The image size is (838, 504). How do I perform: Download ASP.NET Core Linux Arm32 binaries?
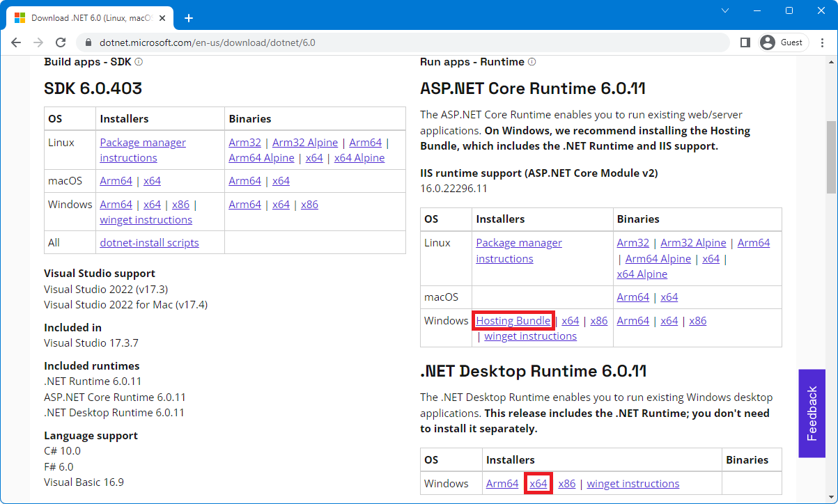pos(633,242)
